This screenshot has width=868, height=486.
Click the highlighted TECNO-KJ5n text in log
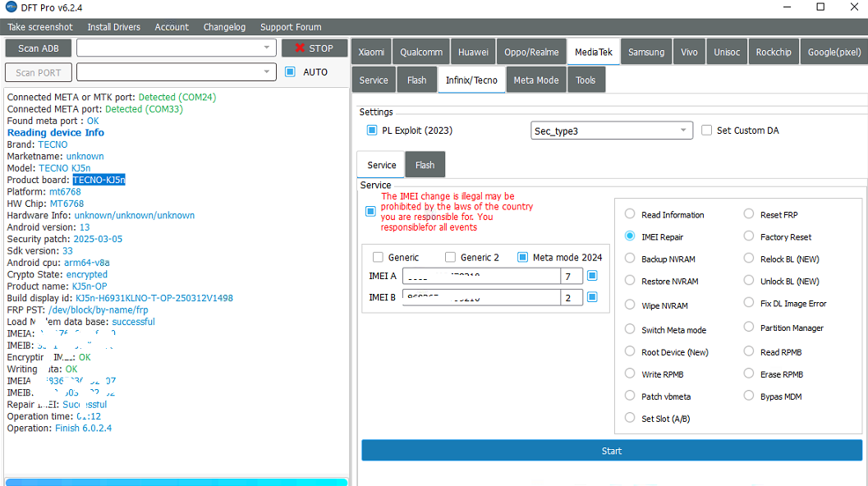pos(99,180)
